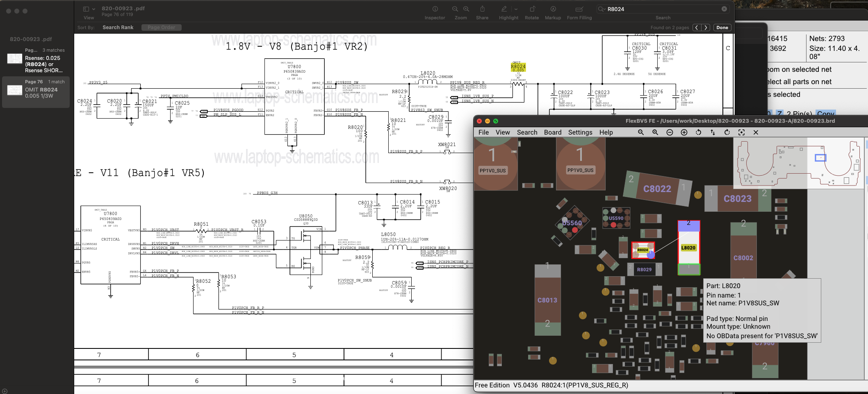
Task: Click FlexBV rotate counter-clockwise icon
Action: click(699, 133)
